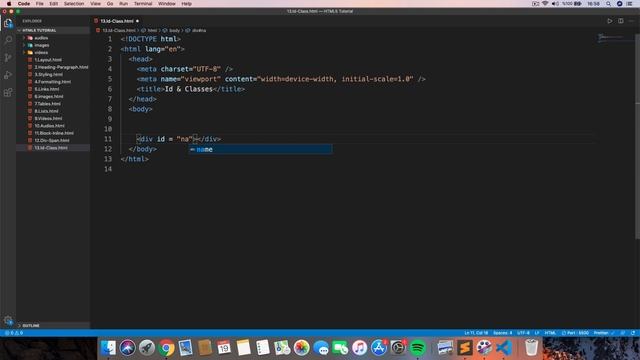The image size is (640, 360).
Task: Click LF end-of-line status
Action: (537, 333)
